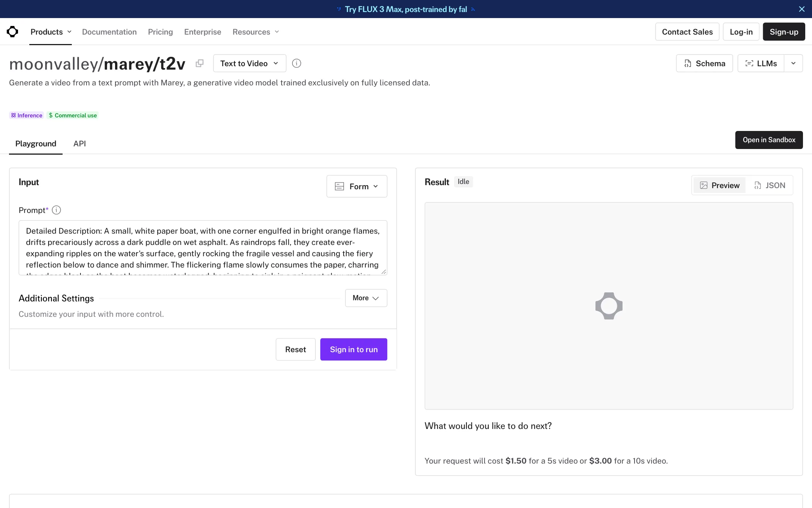Open the model info icon beside Text to Video
Screen dimensions: 812x508
click(x=297, y=63)
